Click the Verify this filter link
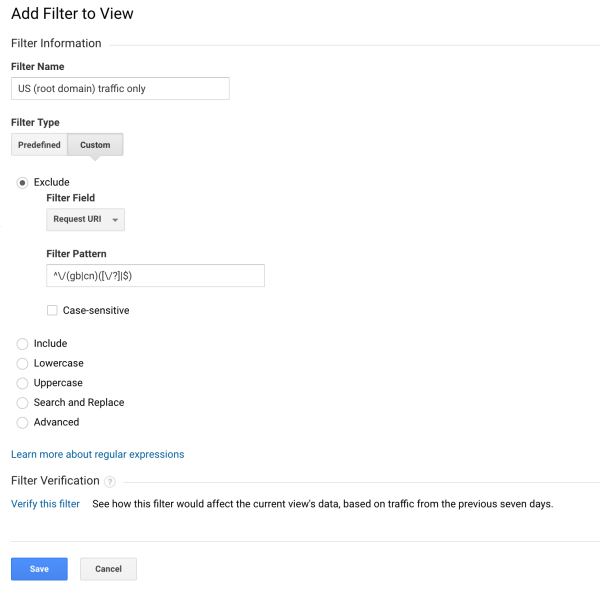This screenshot has width=600, height=597. click(45, 504)
